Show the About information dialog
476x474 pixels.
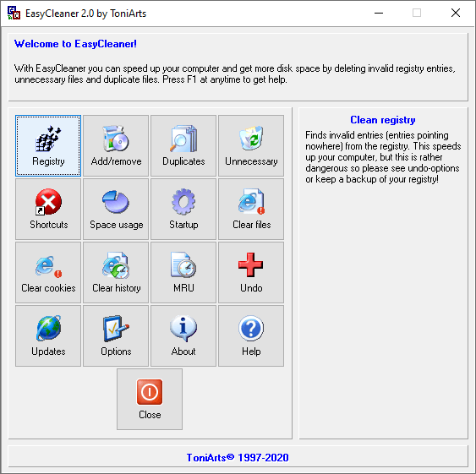tap(183, 336)
